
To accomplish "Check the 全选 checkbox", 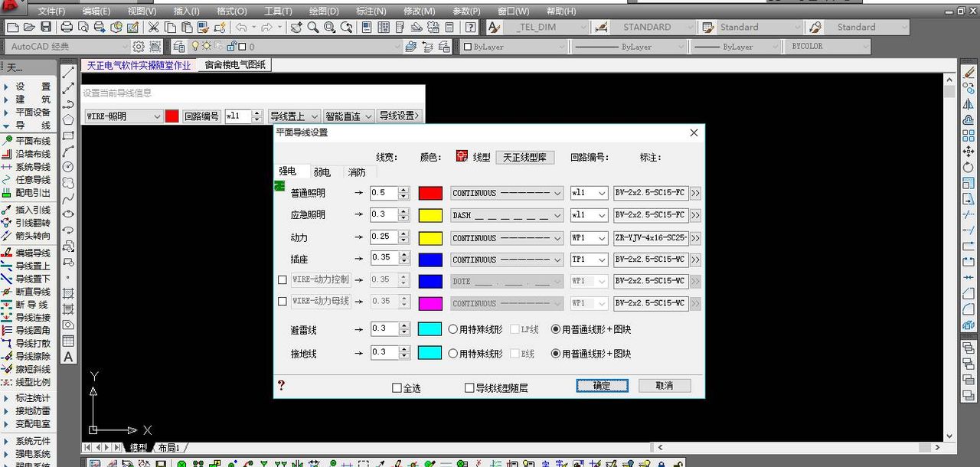I will (395, 387).
